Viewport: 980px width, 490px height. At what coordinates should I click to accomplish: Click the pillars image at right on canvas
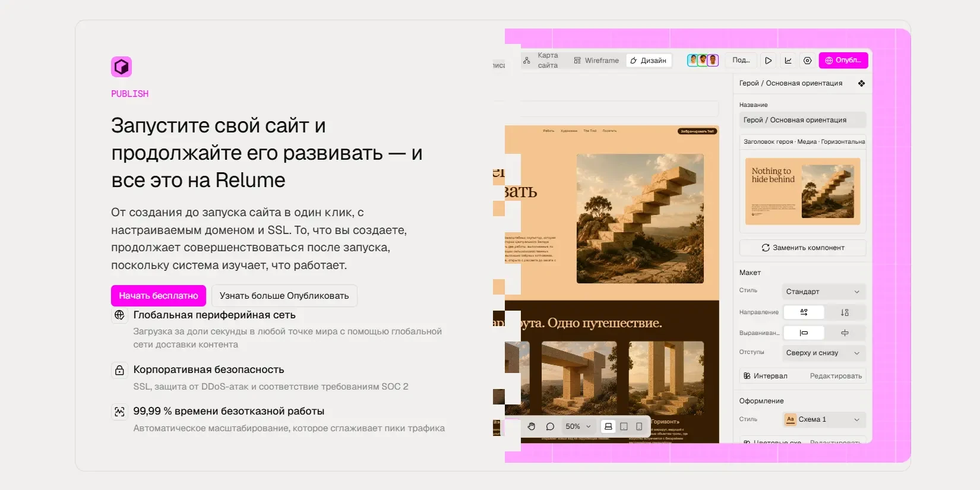(x=666, y=378)
